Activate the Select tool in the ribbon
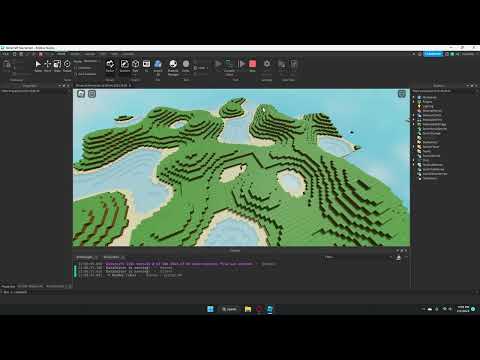The height and width of the screenshot is (360, 480). (38, 66)
